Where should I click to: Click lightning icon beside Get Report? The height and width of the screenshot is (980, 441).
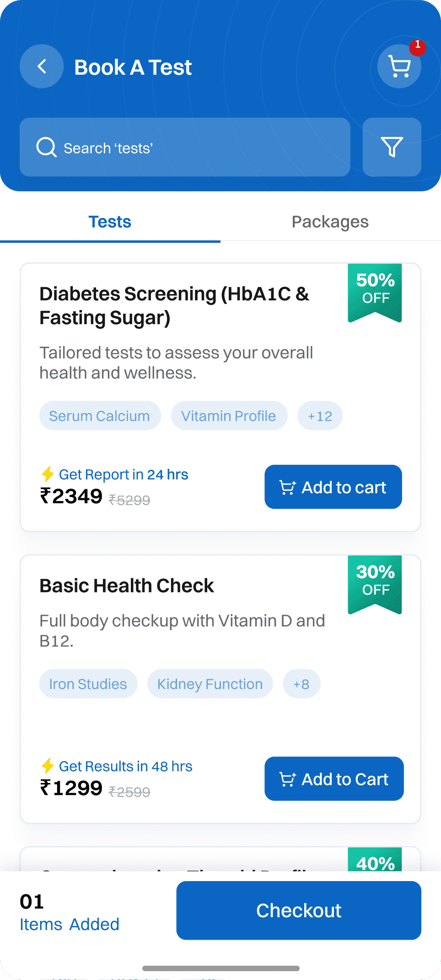coord(48,474)
